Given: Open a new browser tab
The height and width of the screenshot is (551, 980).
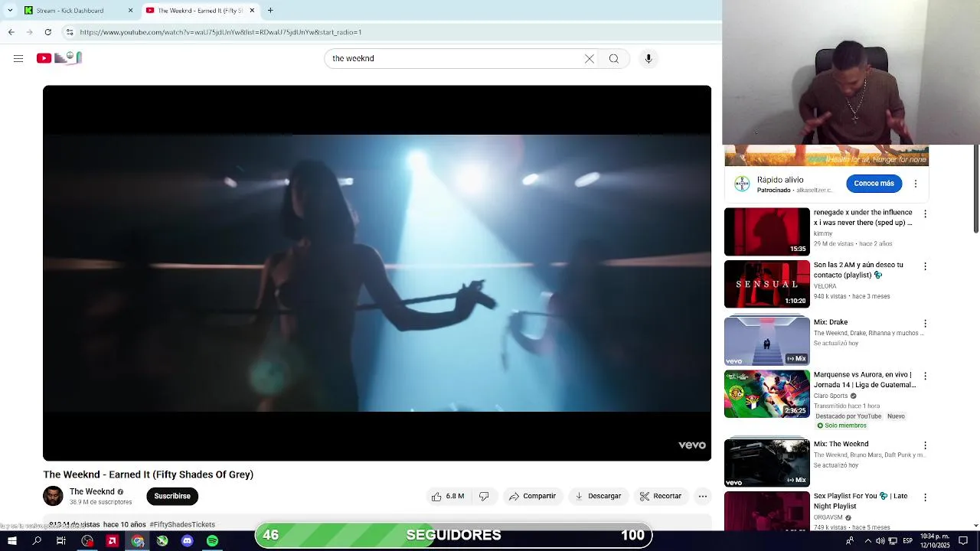Looking at the screenshot, I should (x=270, y=11).
